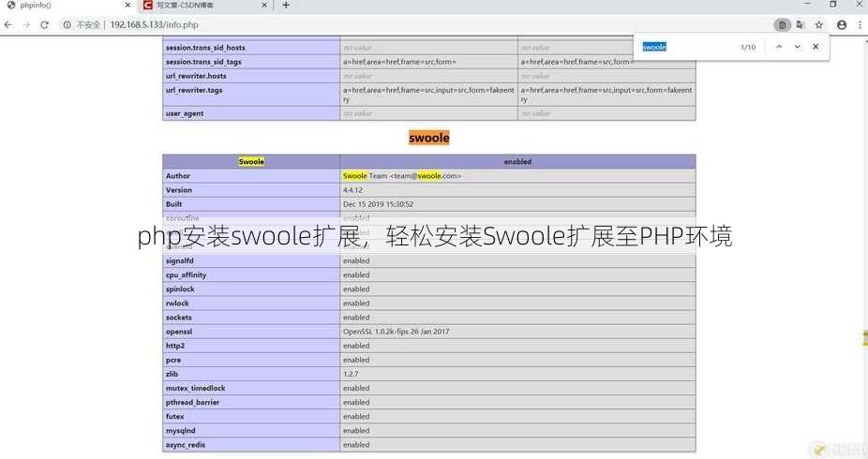Click the enabled value in the http2 row
This screenshot has height=459, width=868.
coord(356,346)
